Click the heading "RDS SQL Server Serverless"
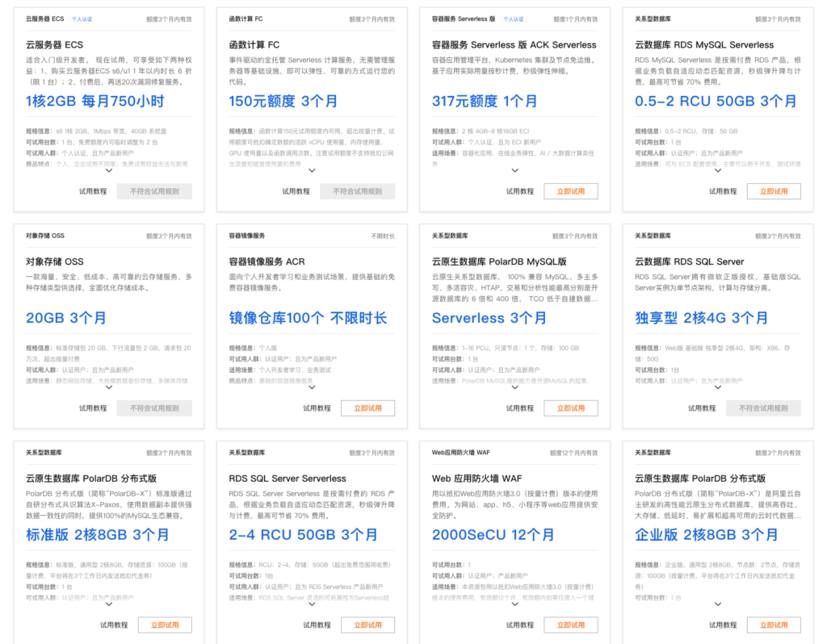The width and height of the screenshot is (827, 644). click(x=288, y=479)
